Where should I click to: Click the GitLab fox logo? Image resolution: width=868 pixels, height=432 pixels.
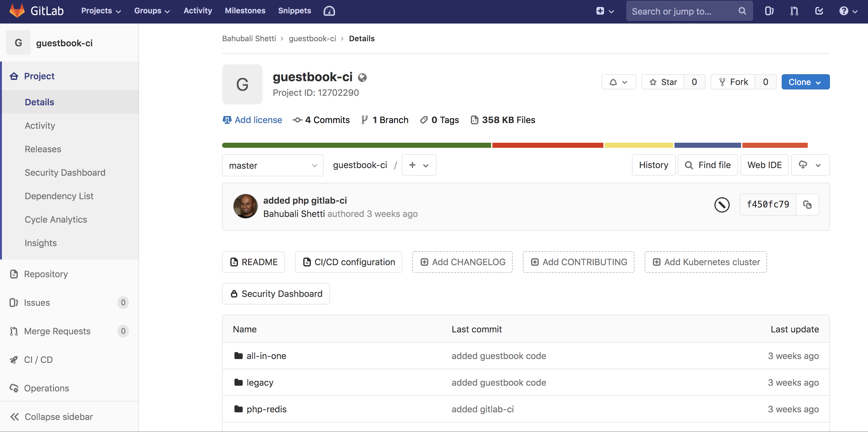(x=17, y=11)
